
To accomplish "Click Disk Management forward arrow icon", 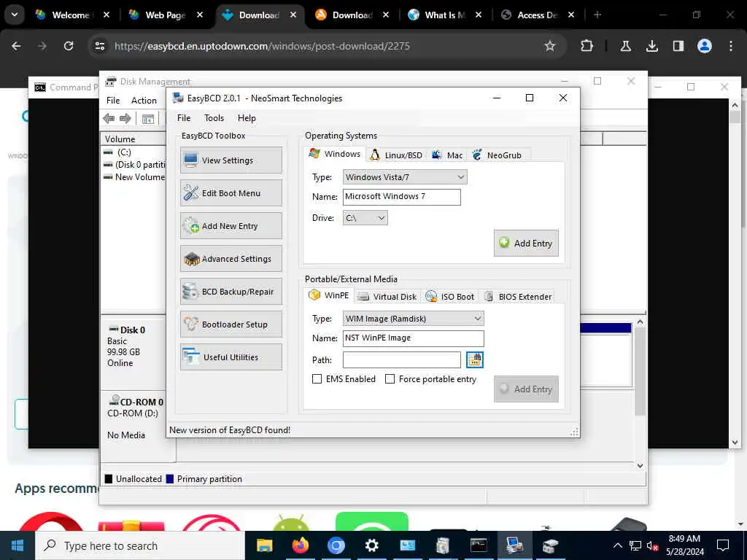I will tap(125, 119).
